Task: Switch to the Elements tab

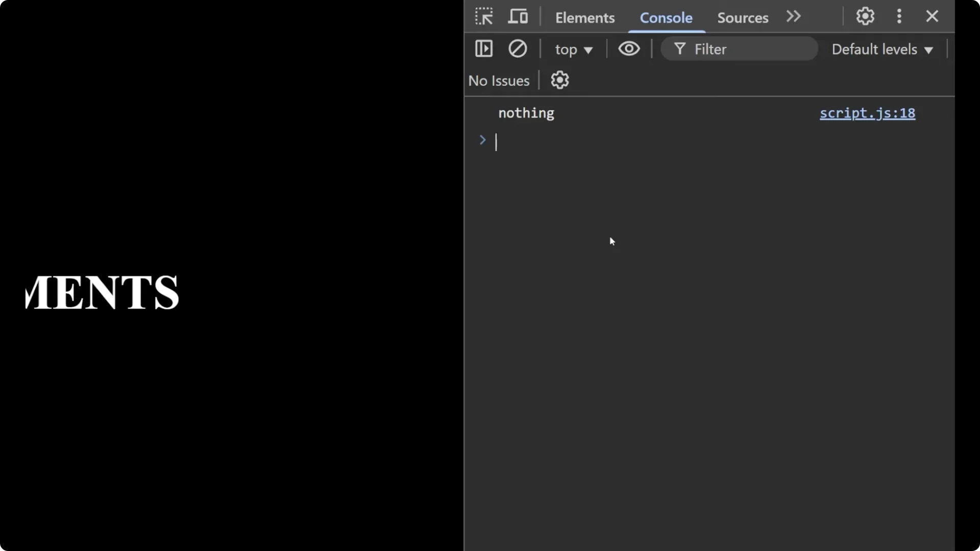Action: [585, 18]
